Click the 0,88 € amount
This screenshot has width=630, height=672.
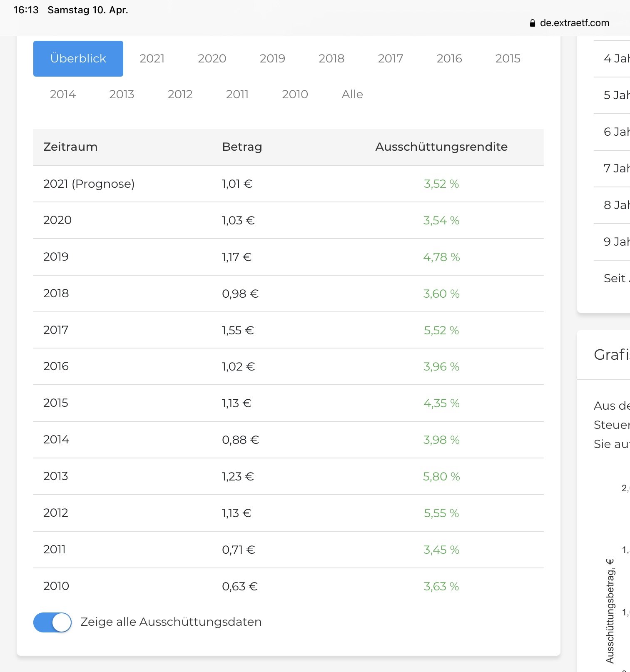coord(241,440)
